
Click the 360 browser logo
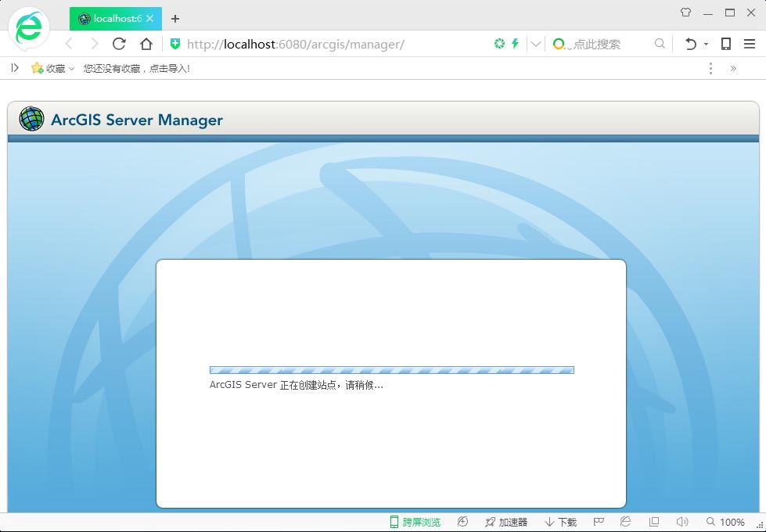coord(29,28)
